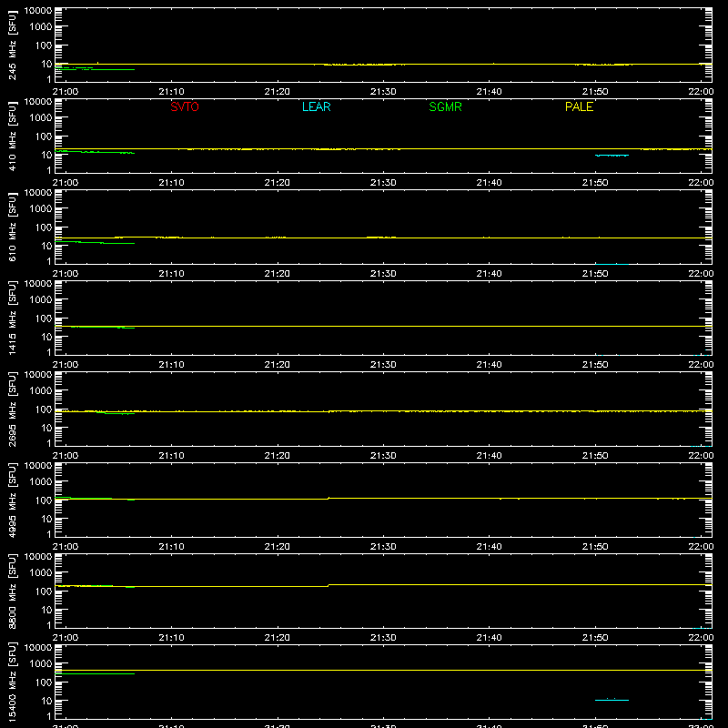The image size is (728, 728).
Task: Click 21:20 under the 2695 MHz panel
Action: tap(278, 456)
